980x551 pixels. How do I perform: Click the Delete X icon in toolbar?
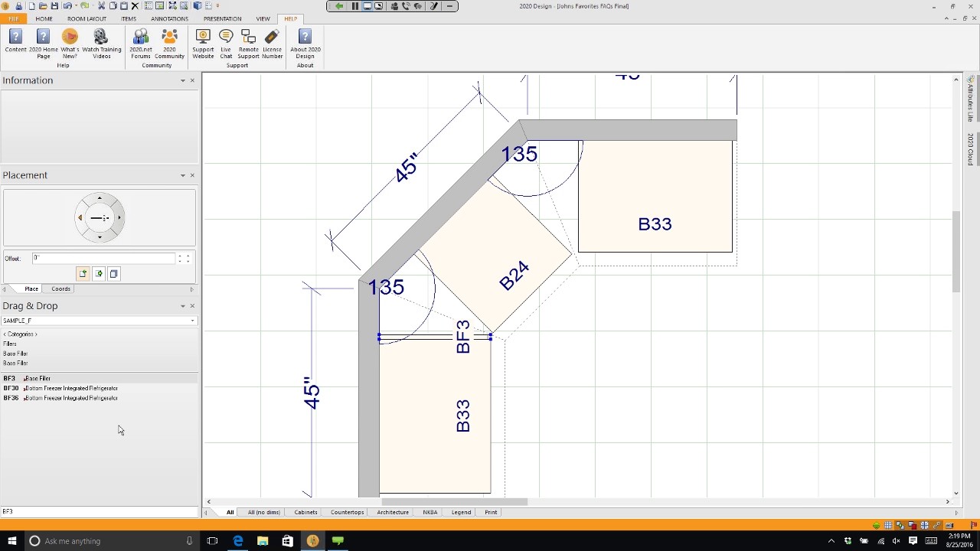click(x=135, y=6)
